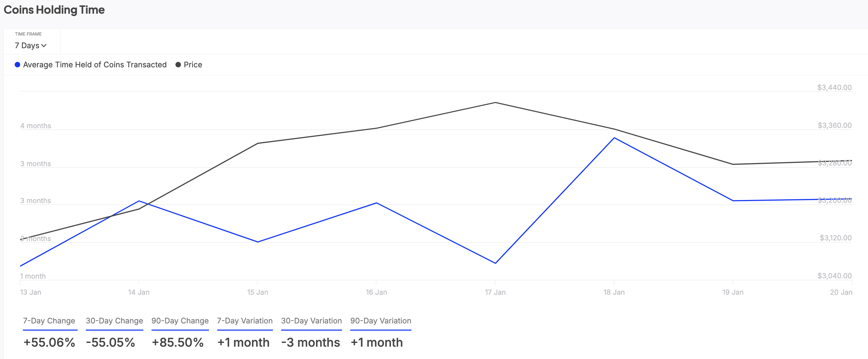Image resolution: width=868 pixels, height=359 pixels.
Task: Click the 4 months axis label
Action: (36, 126)
